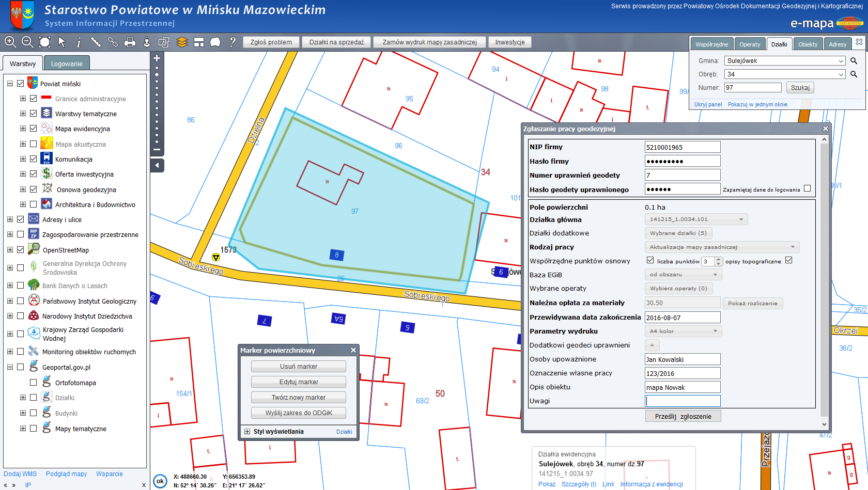The width and height of the screenshot is (868, 490).
Task: Check Zapamiętaj dane do logowania box
Action: click(808, 188)
